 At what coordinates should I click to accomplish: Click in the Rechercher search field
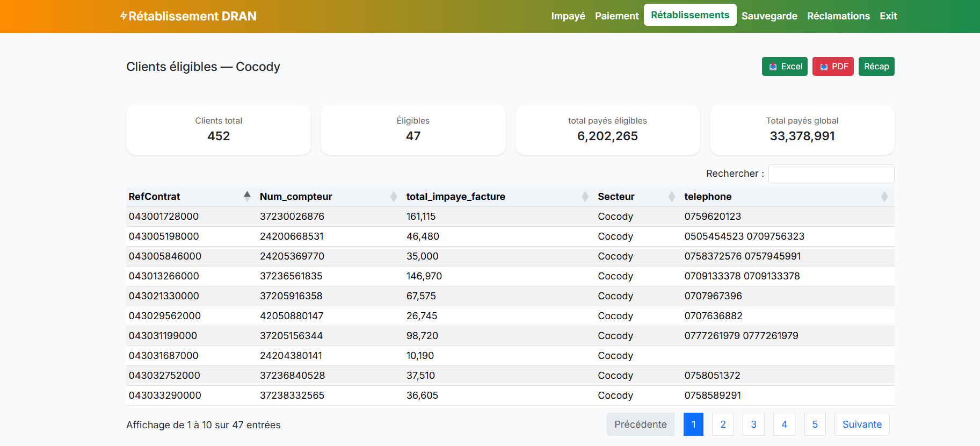pos(831,174)
